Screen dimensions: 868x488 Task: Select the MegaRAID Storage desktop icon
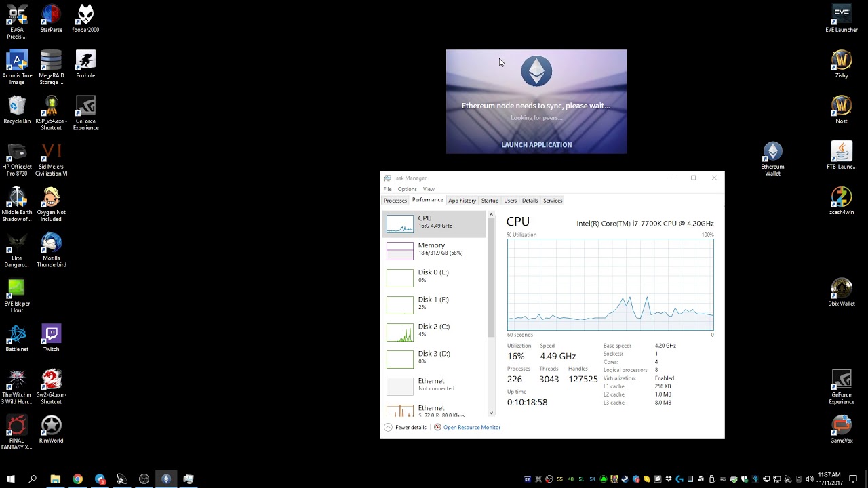point(51,68)
